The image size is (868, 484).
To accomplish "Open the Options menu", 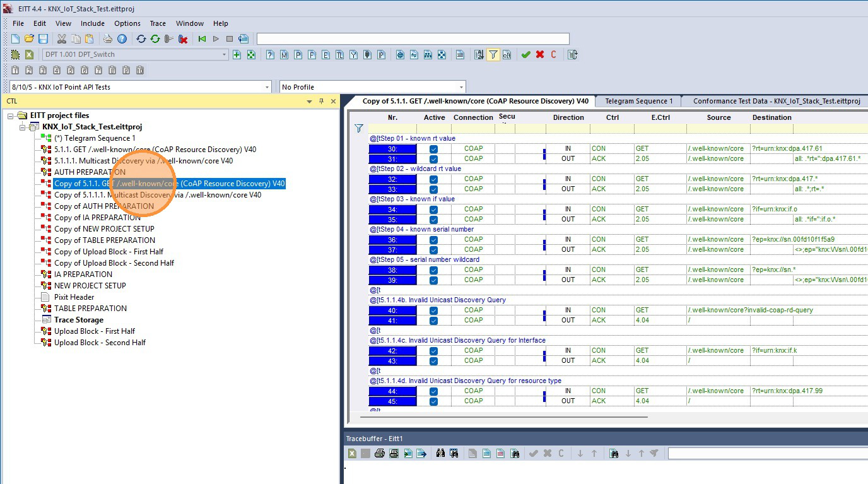I will [127, 23].
